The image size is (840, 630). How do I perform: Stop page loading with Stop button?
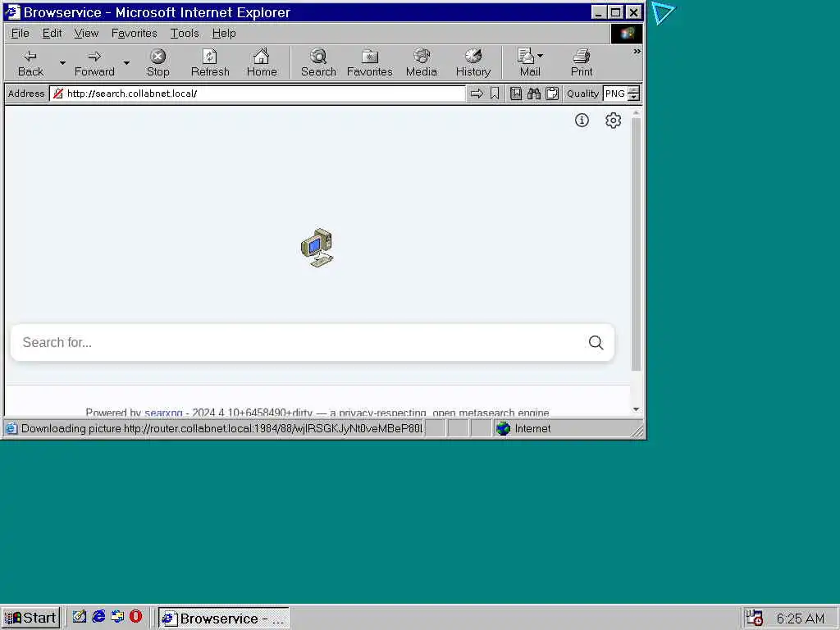coord(158,63)
